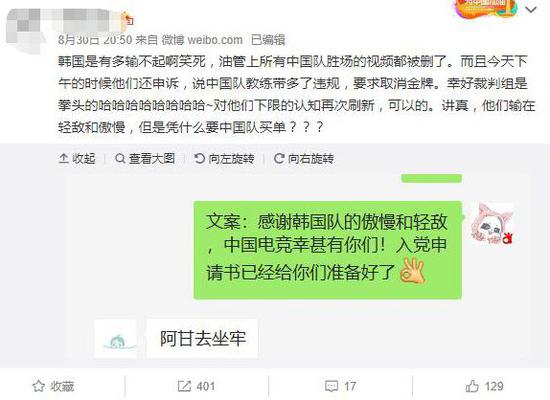
Task: Favorite the post with 收藏 star
Action: point(53,386)
